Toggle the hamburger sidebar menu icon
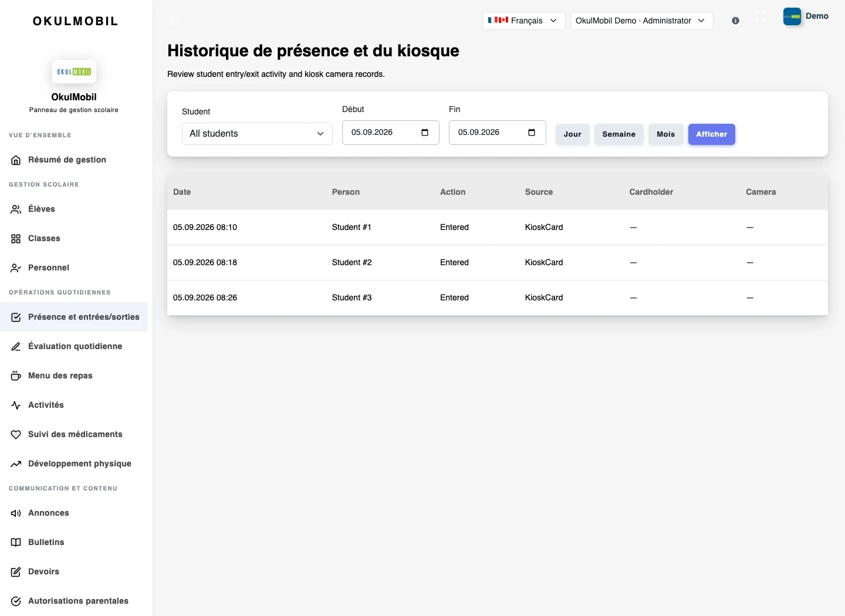This screenshot has height=616, width=845. tap(175, 21)
